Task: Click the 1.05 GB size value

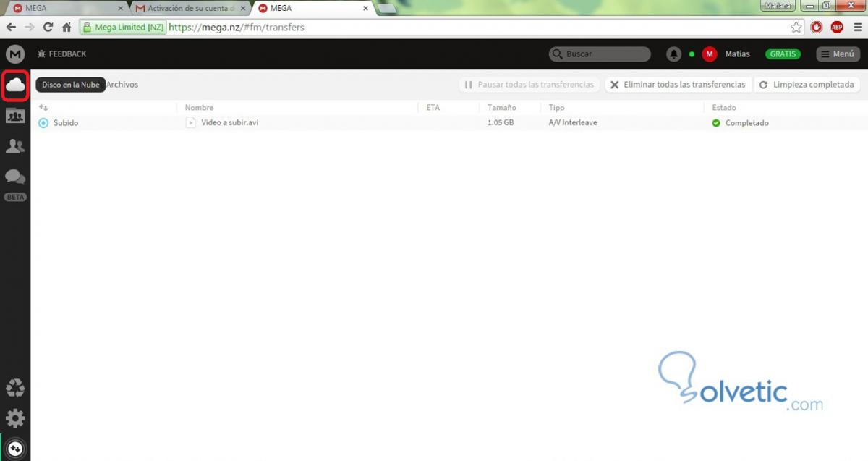Action: [x=501, y=123]
